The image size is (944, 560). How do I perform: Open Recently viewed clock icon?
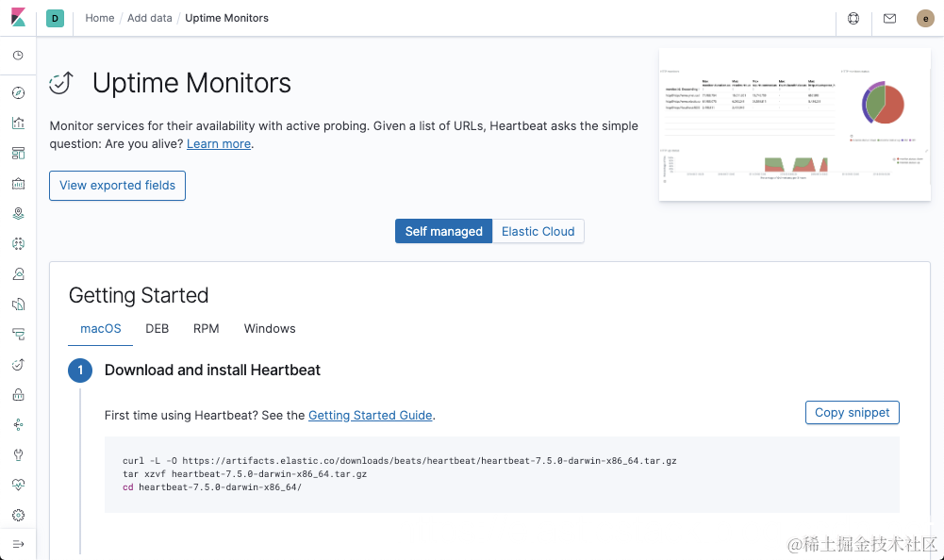(18, 56)
